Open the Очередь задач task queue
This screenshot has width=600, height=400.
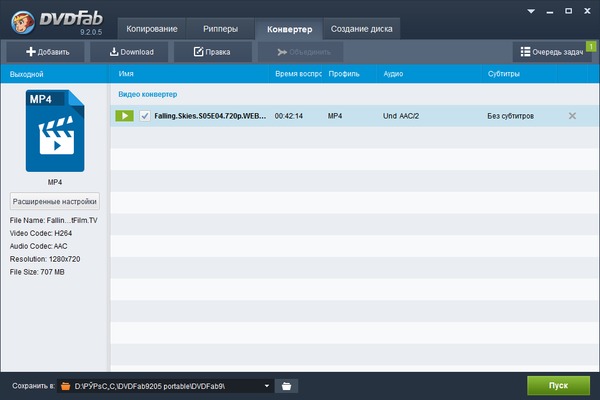(552, 51)
